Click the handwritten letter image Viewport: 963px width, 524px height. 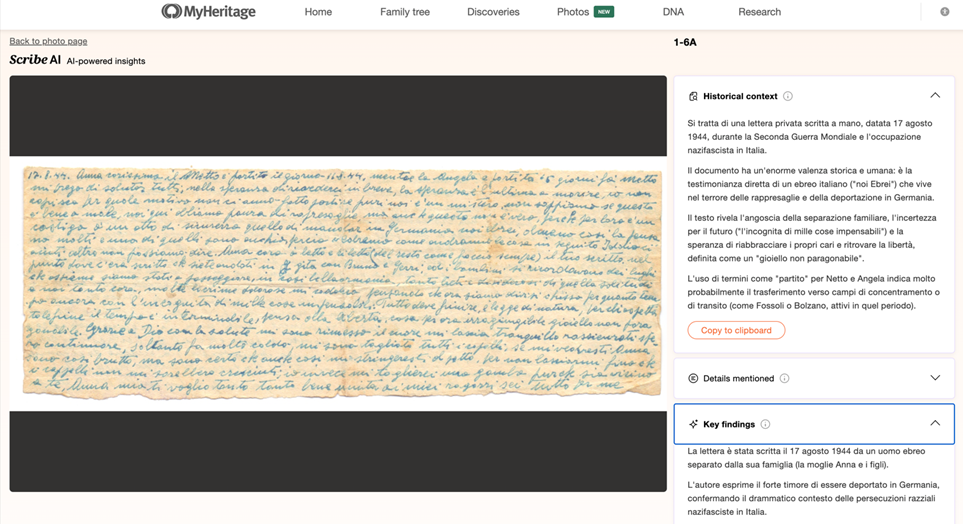[341, 282]
